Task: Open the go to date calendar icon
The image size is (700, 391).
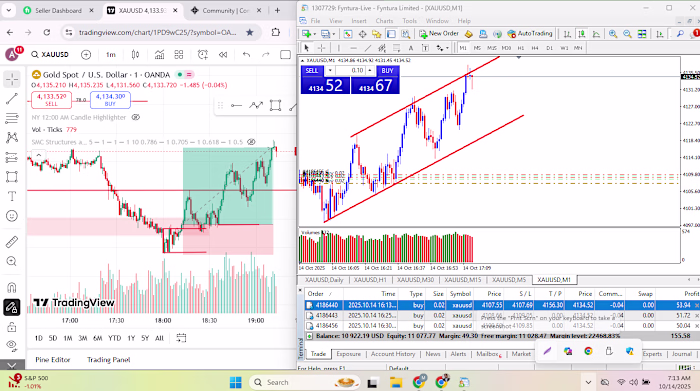Action: coord(181,338)
